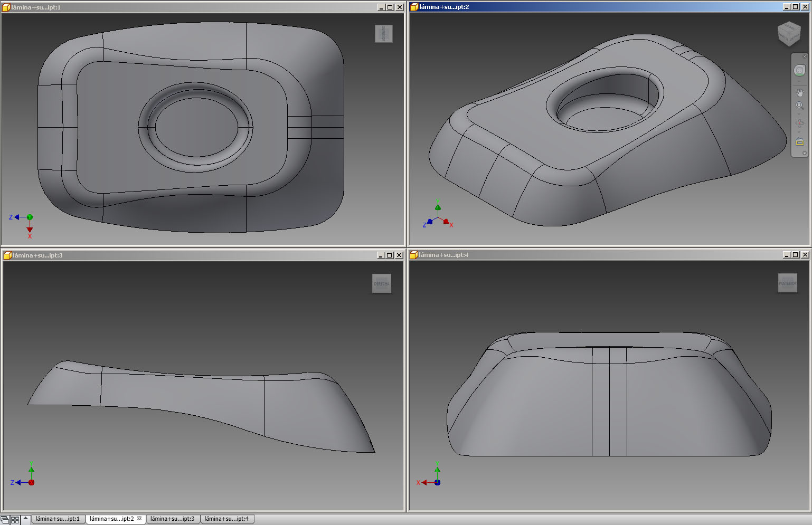Minimize the lámina+su...ipt:2 window
Viewport: 812px width, 525px height.
point(787,7)
